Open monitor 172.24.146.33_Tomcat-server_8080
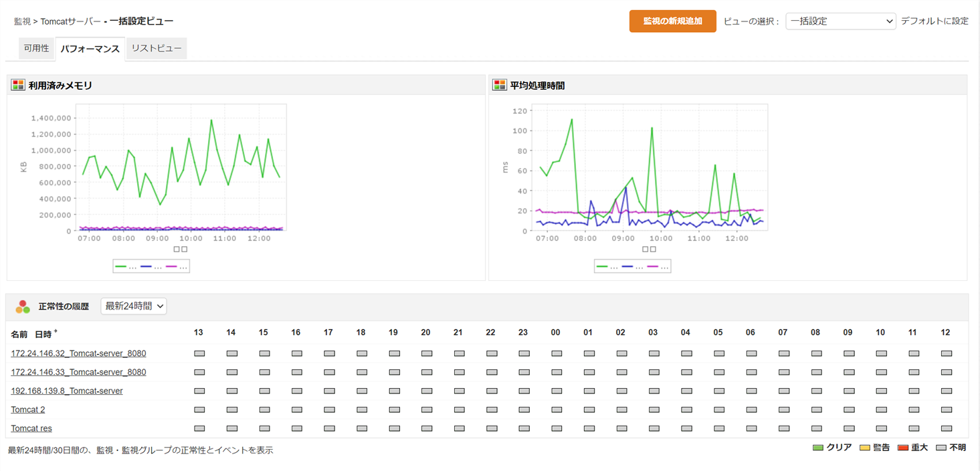Image resolution: width=980 pixels, height=471 pixels. tap(78, 372)
